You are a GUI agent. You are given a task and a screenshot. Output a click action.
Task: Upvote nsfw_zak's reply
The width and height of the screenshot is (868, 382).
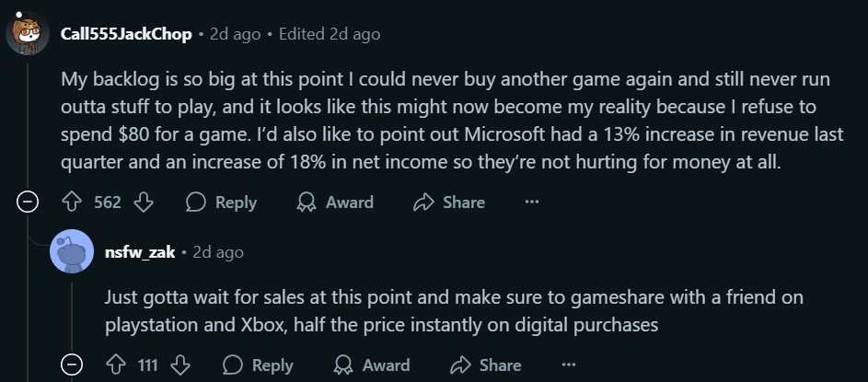pyautogui.click(x=116, y=365)
